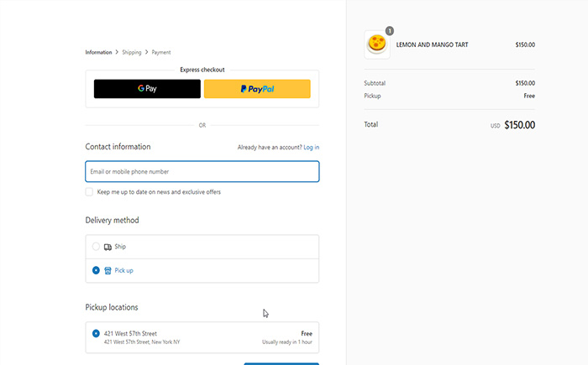
Task: Focus the Email or mobile phone number field
Action: click(x=202, y=172)
